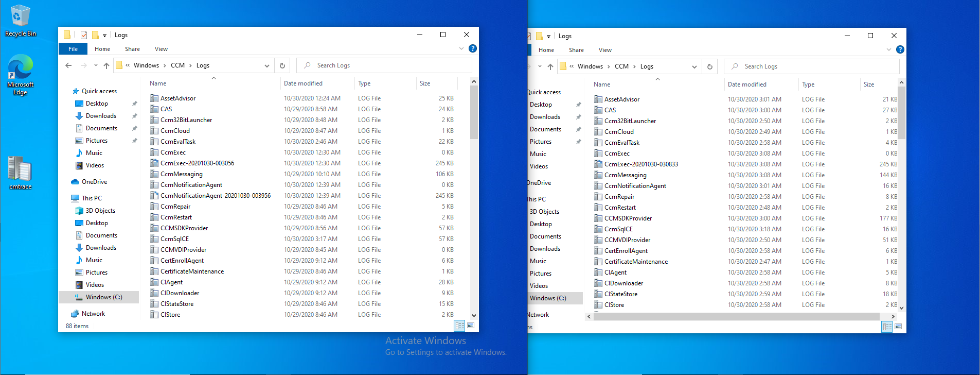Expand the ribbon in left Logs window

click(x=461, y=48)
